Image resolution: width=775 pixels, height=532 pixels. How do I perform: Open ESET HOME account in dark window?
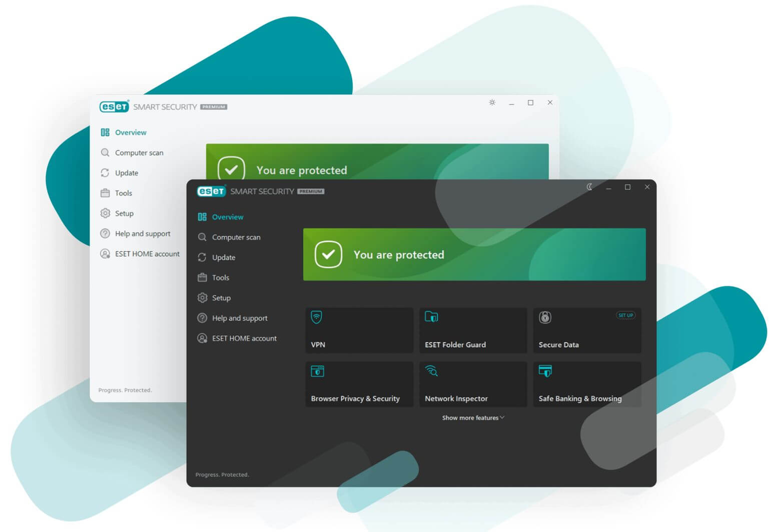click(x=244, y=338)
